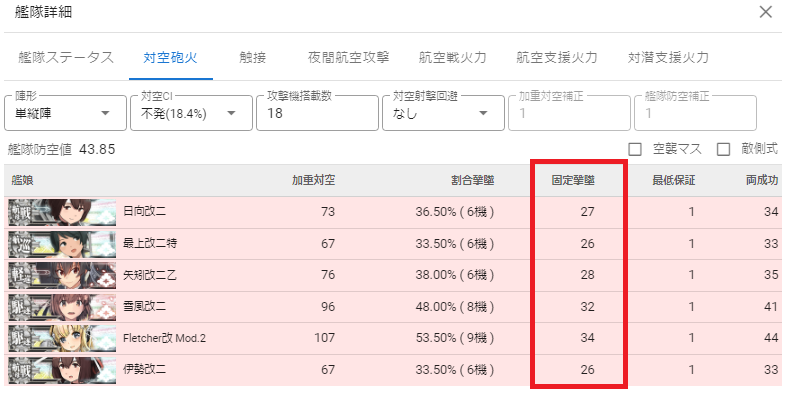Click 最上改二特 ship portrait thumbnail
Image resolution: width=785 pixels, height=394 pixels.
point(62,244)
